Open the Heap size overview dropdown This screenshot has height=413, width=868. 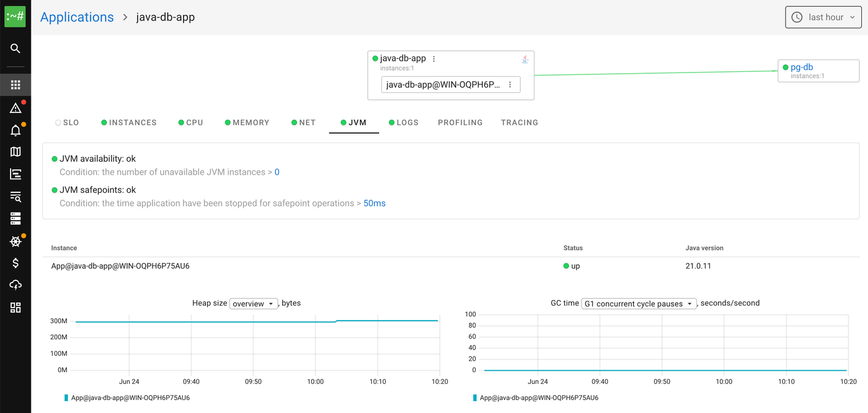[254, 303]
